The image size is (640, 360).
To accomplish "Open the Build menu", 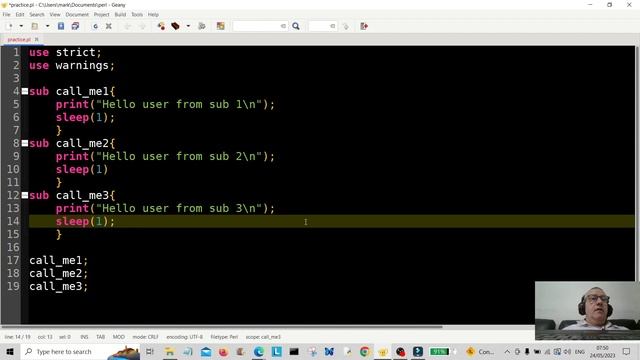I will (x=120, y=14).
